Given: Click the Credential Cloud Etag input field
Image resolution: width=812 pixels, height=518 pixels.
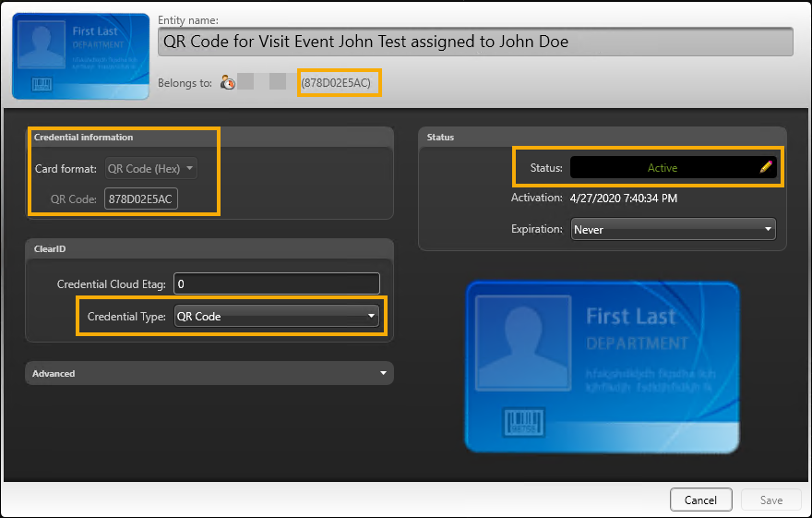Looking at the screenshot, I should 277,283.
